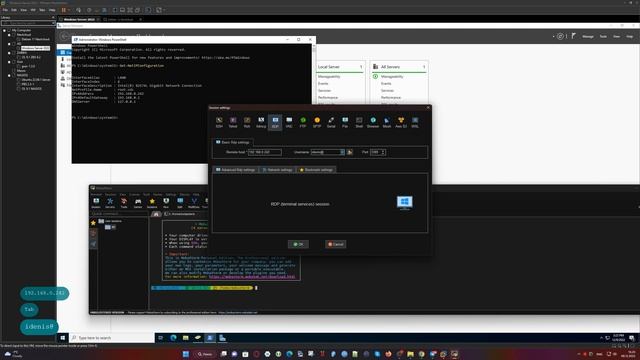Select the Xdmcp session type icon

261,122
